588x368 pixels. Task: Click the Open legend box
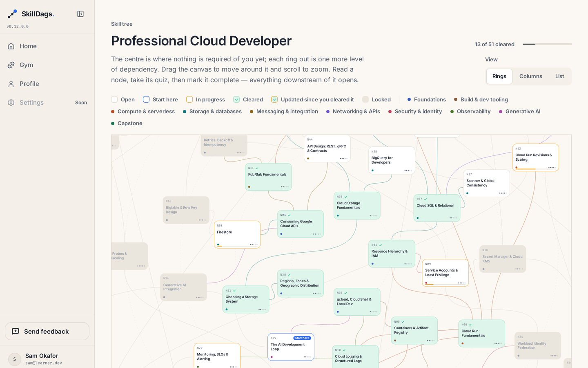[114, 99]
